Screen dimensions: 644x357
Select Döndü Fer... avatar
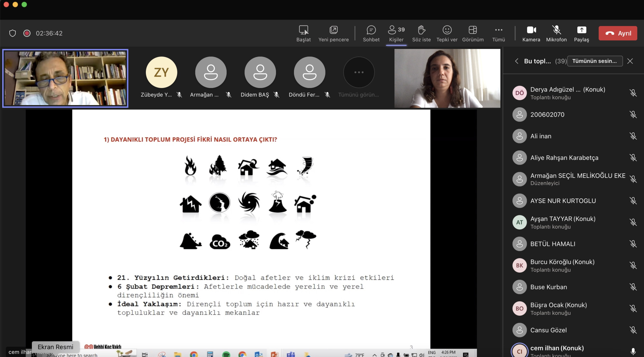pyautogui.click(x=309, y=72)
